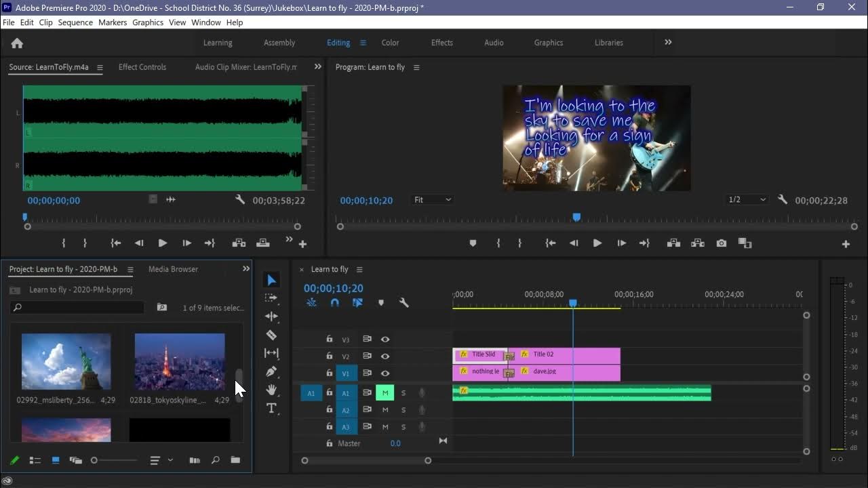This screenshot has width=868, height=488.
Task: Toggle snap magnet in timeline
Action: pos(334,303)
